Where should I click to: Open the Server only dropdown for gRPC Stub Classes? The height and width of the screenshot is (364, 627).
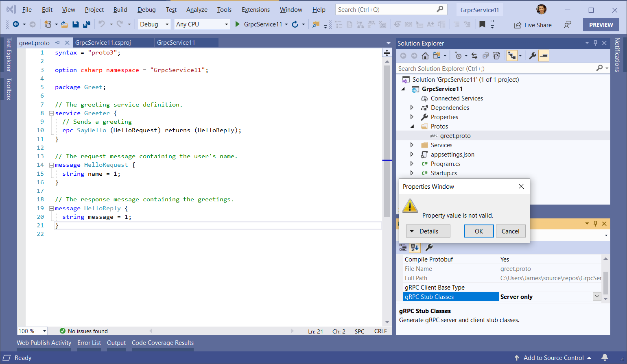[x=596, y=296]
